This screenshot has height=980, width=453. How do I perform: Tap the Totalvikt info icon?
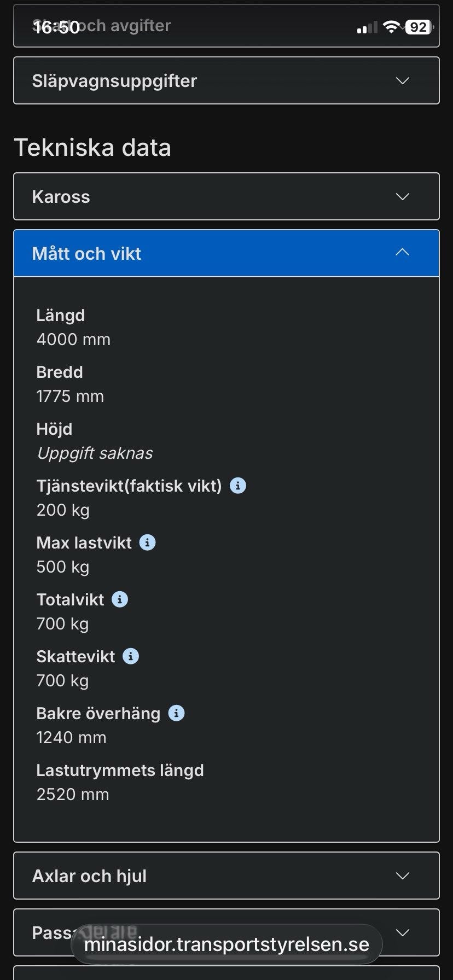click(x=120, y=599)
